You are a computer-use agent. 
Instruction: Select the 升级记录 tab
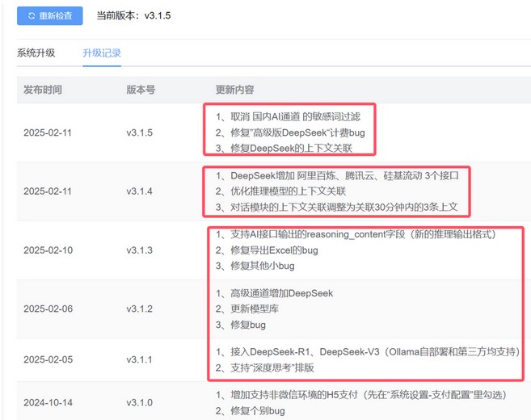coord(102,52)
